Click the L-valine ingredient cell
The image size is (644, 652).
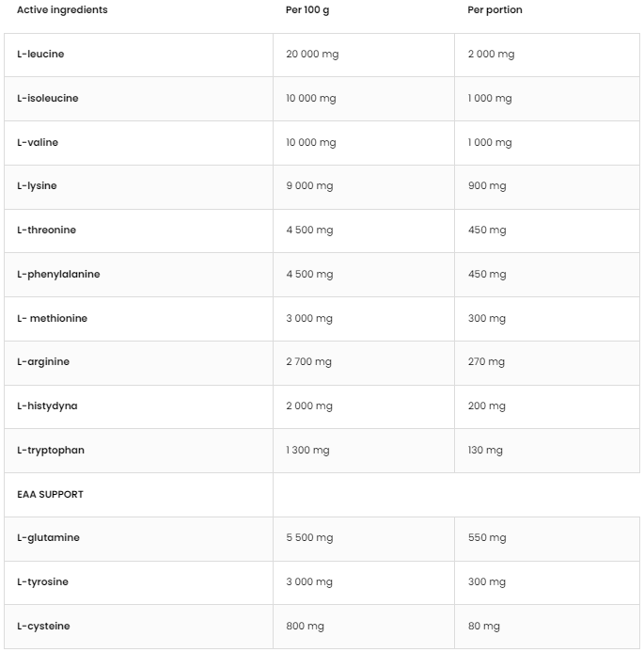[x=38, y=143]
